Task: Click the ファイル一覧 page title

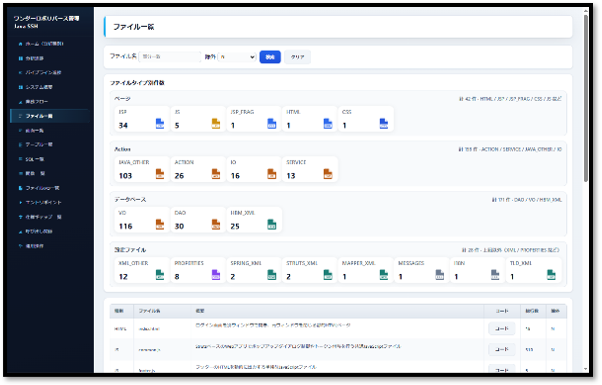Action: 134,27
